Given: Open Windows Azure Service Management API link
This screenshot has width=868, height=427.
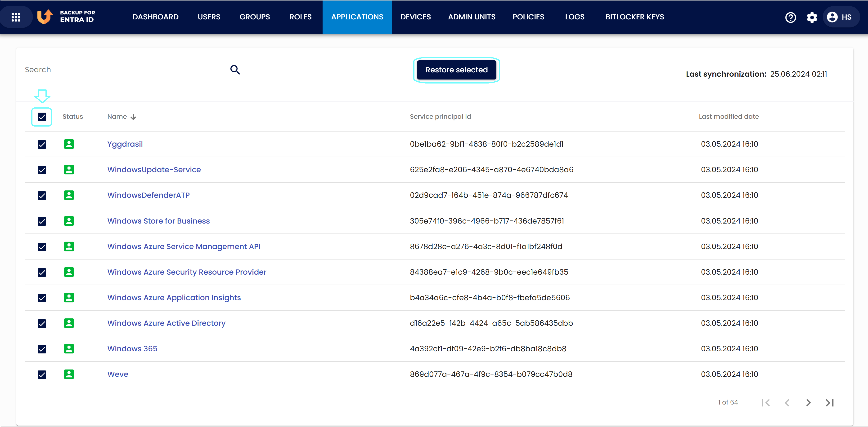Looking at the screenshot, I should (184, 246).
